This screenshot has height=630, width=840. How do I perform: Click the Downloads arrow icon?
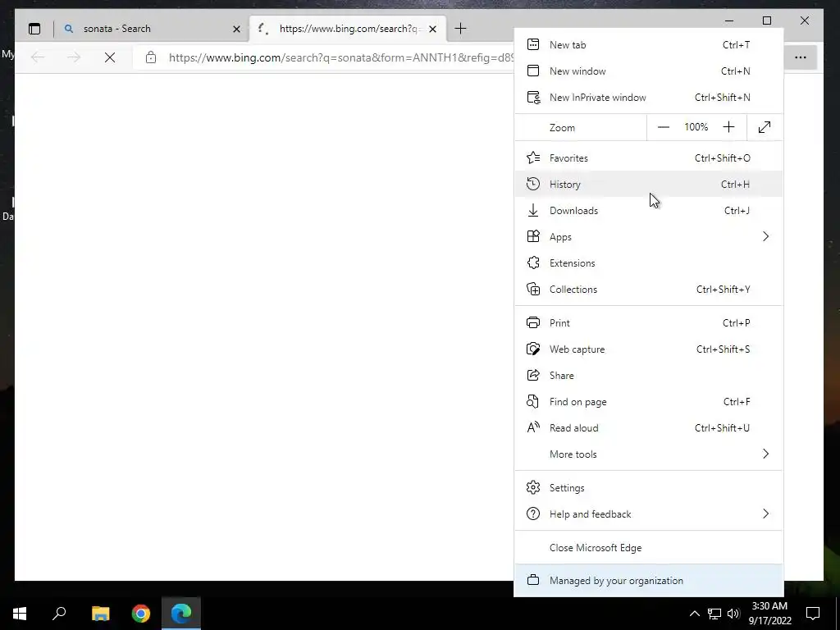tap(533, 210)
